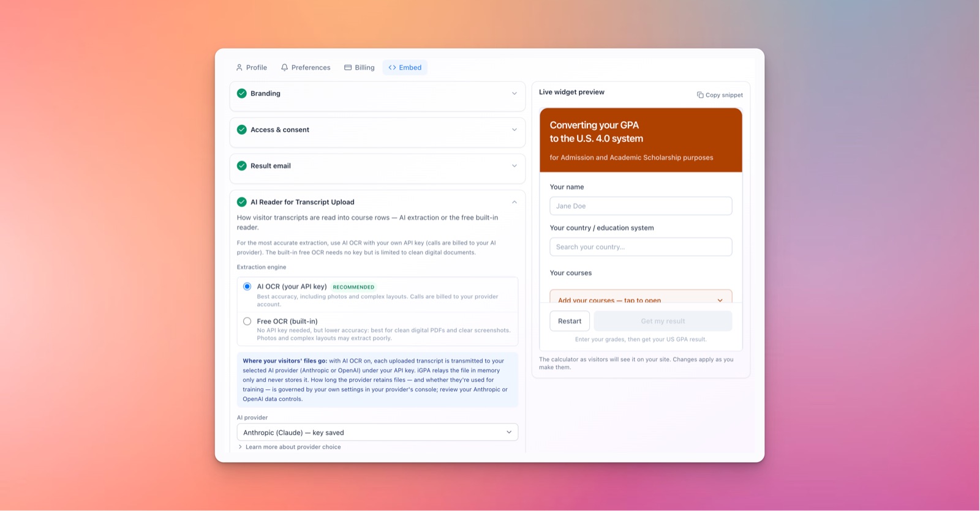Click the Converting your GPA widget header
The width and height of the screenshot is (980, 511).
pyautogui.click(x=641, y=140)
